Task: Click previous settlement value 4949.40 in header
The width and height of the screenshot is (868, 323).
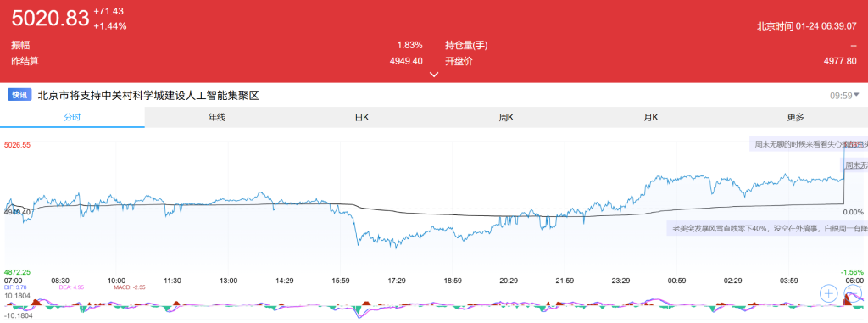Action: [x=406, y=61]
